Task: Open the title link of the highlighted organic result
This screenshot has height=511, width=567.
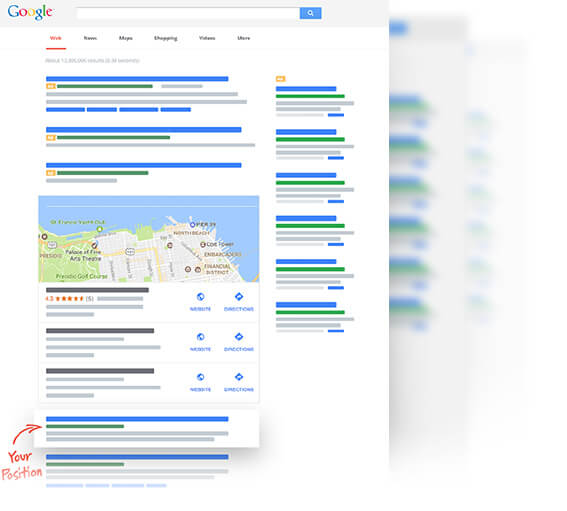Action: (137, 419)
